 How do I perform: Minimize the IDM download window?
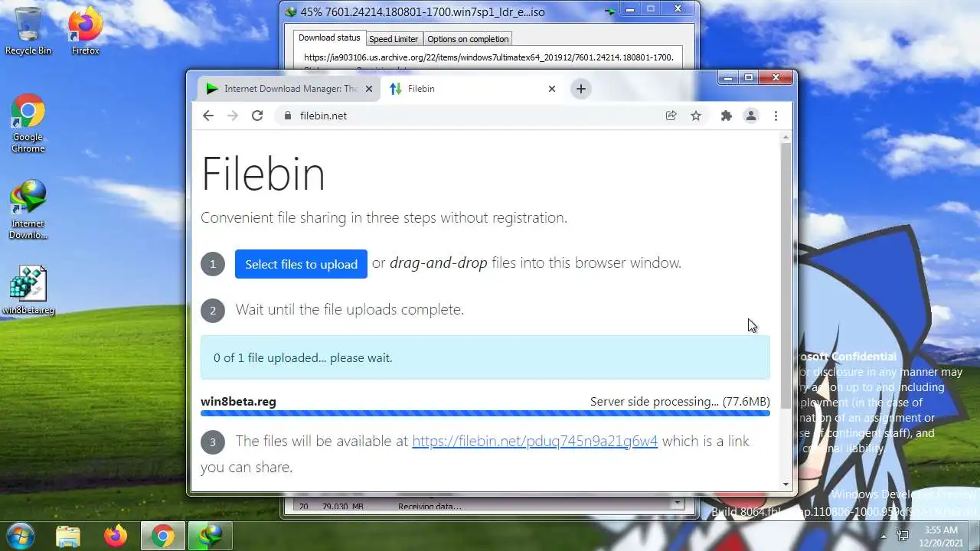click(630, 10)
